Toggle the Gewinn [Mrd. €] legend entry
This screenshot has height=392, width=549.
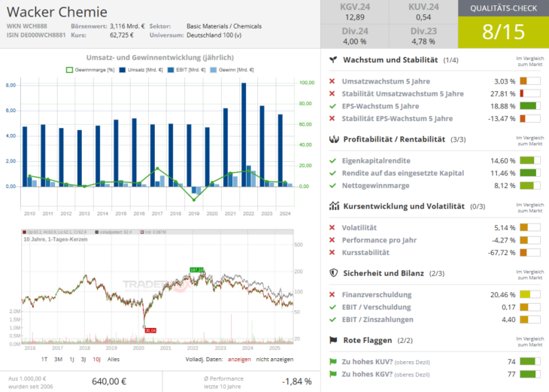click(232, 70)
